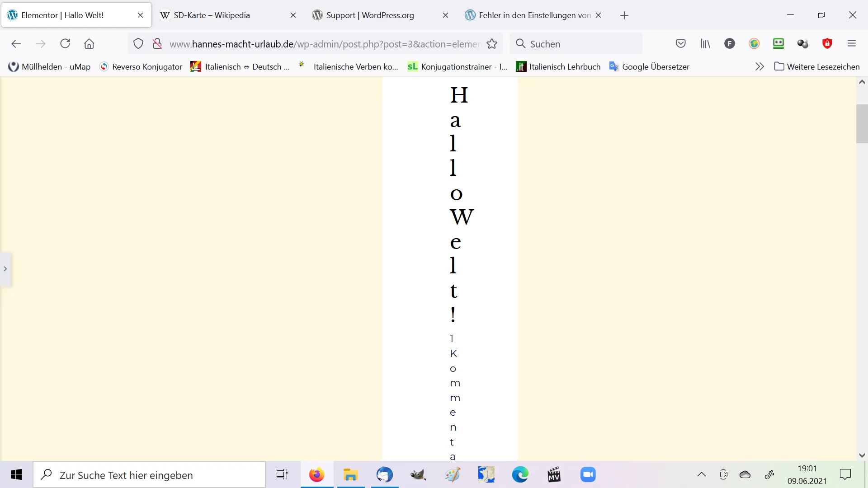This screenshot has width=868, height=488.
Task: Open the Müllhelden - uMap bookmark
Action: point(50,67)
